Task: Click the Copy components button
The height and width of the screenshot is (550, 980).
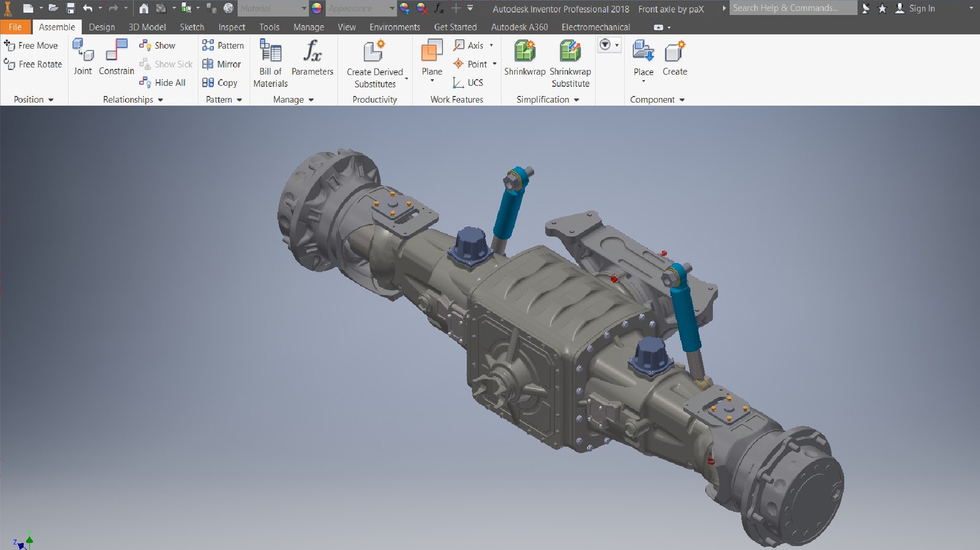Action: click(x=219, y=83)
